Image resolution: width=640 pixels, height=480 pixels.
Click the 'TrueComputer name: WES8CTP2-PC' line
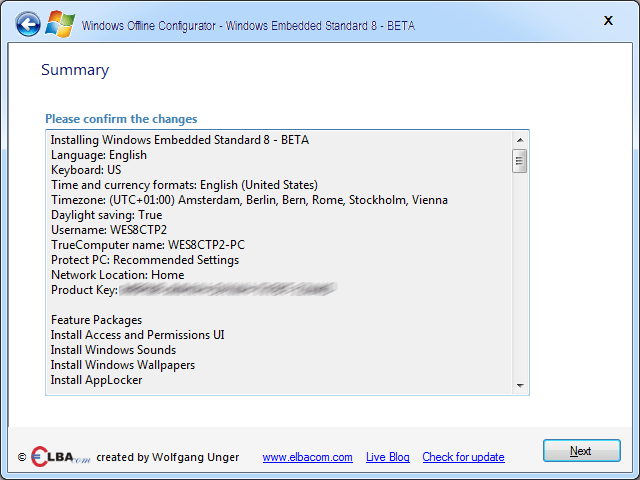click(x=148, y=245)
